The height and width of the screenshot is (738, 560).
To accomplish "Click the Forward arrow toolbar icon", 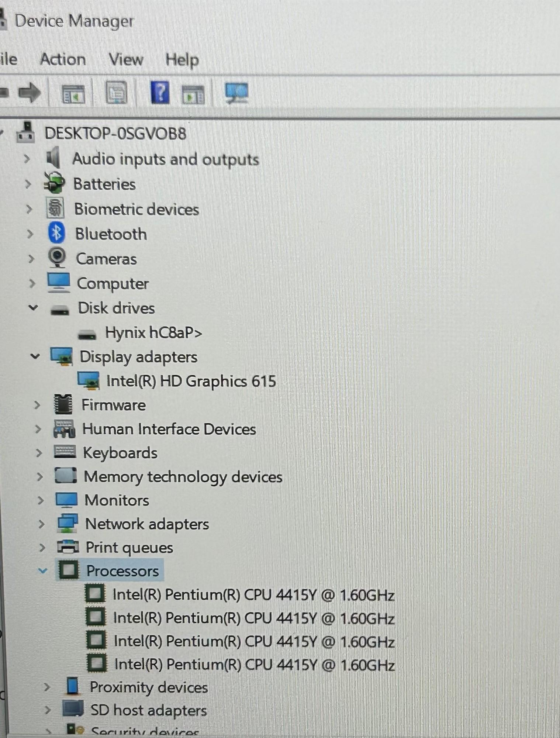I will 30,92.
